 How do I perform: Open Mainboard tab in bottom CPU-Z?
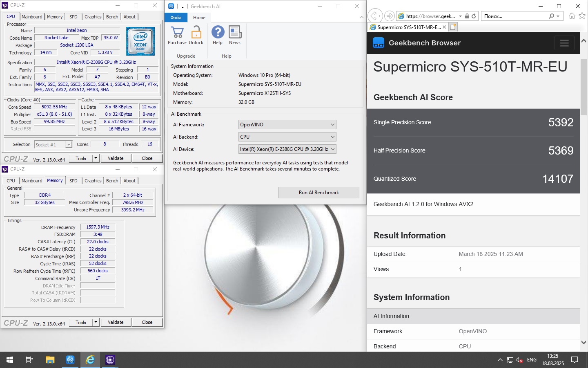point(32,181)
